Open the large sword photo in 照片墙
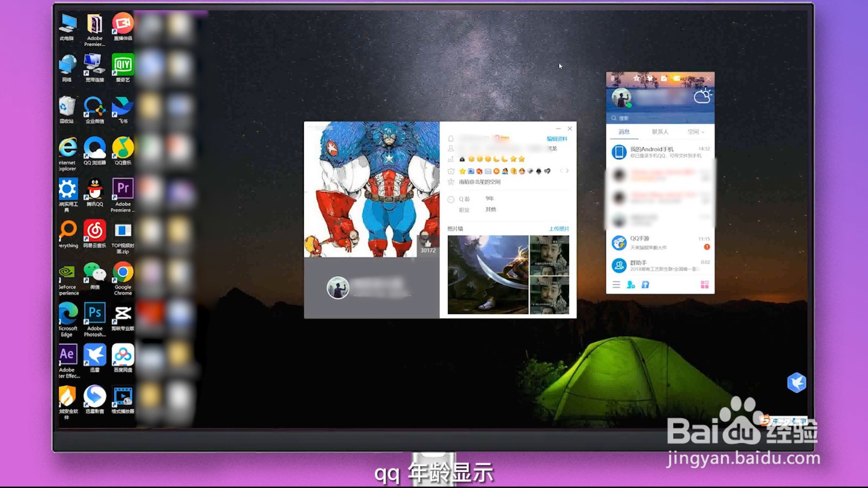 pyautogui.click(x=488, y=274)
